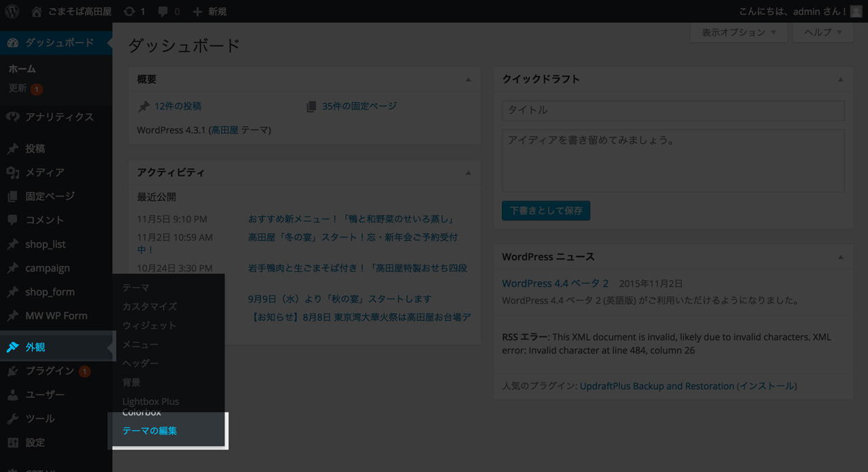Viewport: 868px width, 472px height.
Task: Open テーマの編集 from the 外観 submenu
Action: [149, 431]
